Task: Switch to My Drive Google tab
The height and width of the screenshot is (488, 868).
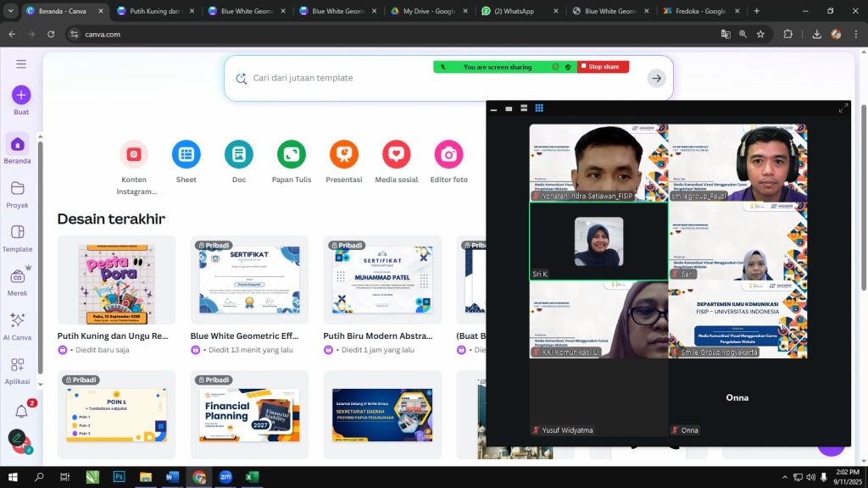Action: coord(426,11)
